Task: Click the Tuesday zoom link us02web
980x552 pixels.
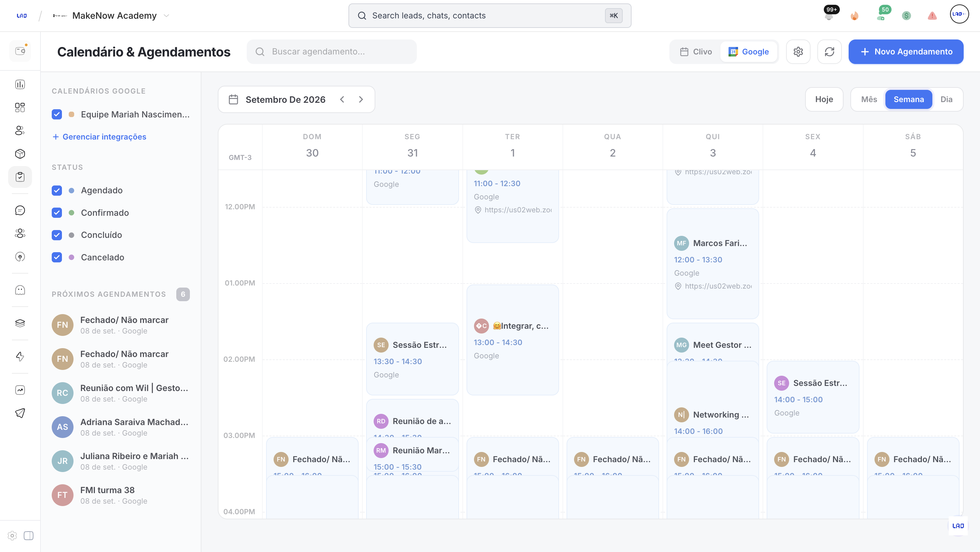Action: click(513, 210)
